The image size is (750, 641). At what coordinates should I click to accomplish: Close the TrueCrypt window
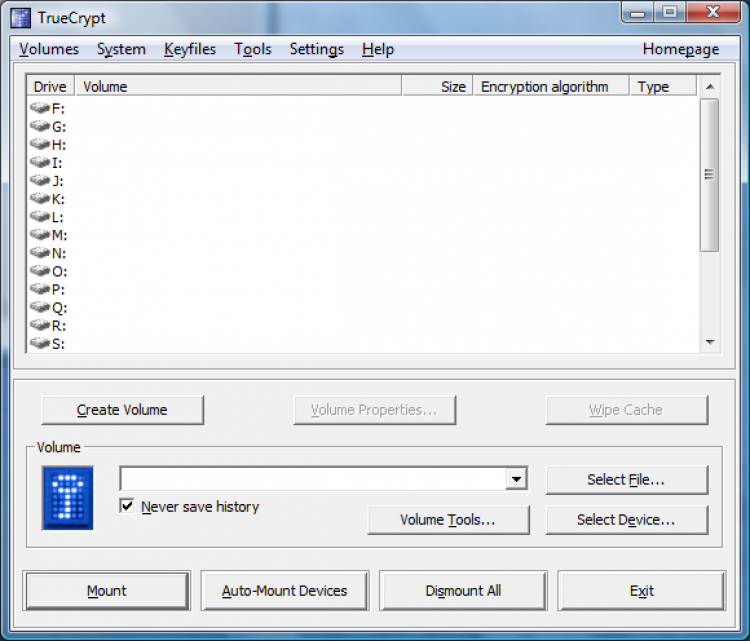tap(713, 12)
